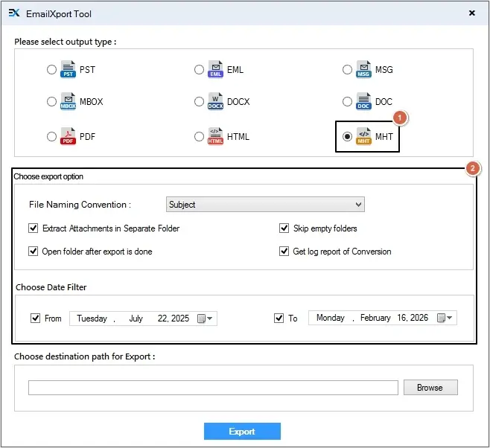Click the To date field showing February
The image size is (490, 448).
[383, 318]
